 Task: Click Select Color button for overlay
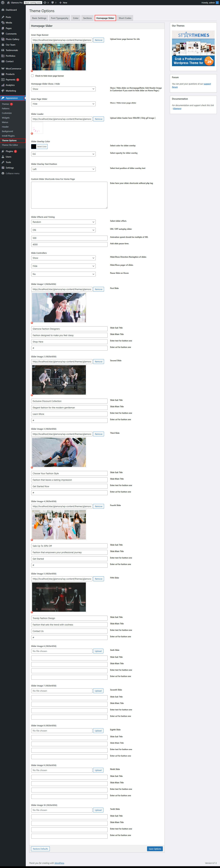tap(42, 147)
